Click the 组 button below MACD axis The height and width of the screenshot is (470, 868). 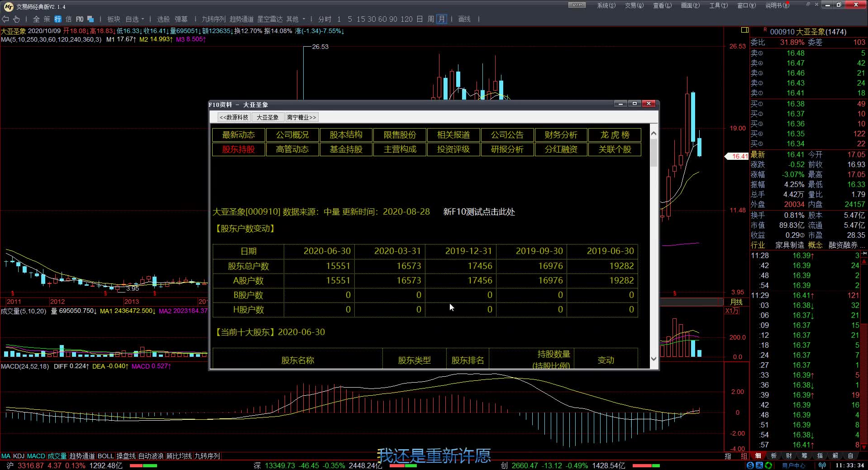[744, 456]
